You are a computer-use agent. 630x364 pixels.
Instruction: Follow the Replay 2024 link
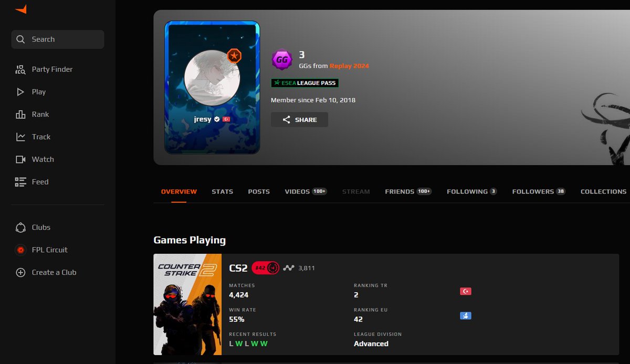(349, 66)
